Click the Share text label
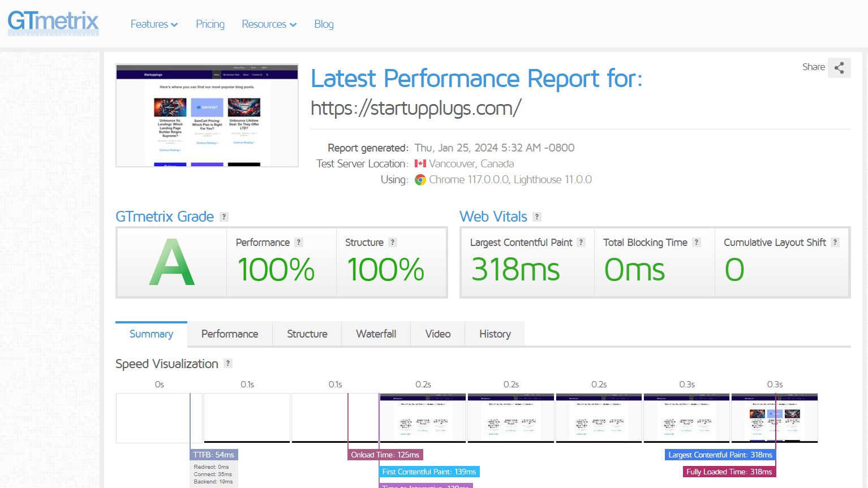 point(813,67)
